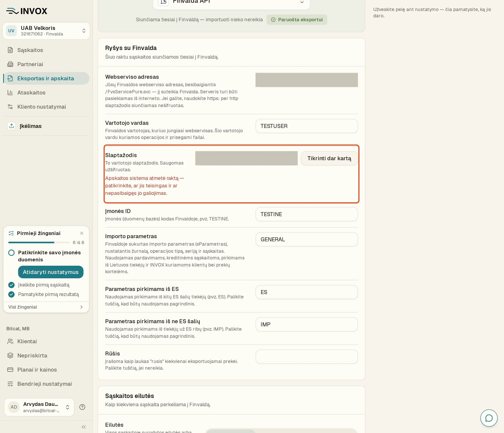Click the Įkėlimas upload icon

(11, 126)
